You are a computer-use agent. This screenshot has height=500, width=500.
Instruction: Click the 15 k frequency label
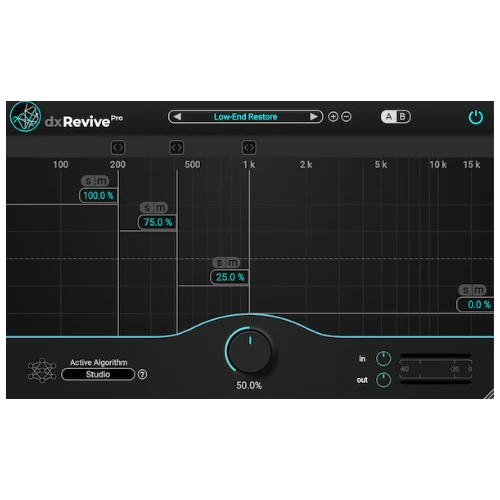(471, 165)
